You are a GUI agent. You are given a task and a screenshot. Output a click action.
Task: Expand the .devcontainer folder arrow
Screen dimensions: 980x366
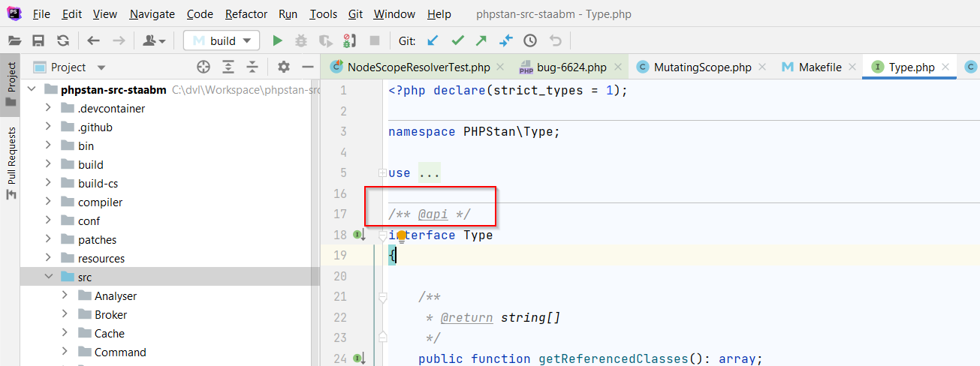point(48,108)
